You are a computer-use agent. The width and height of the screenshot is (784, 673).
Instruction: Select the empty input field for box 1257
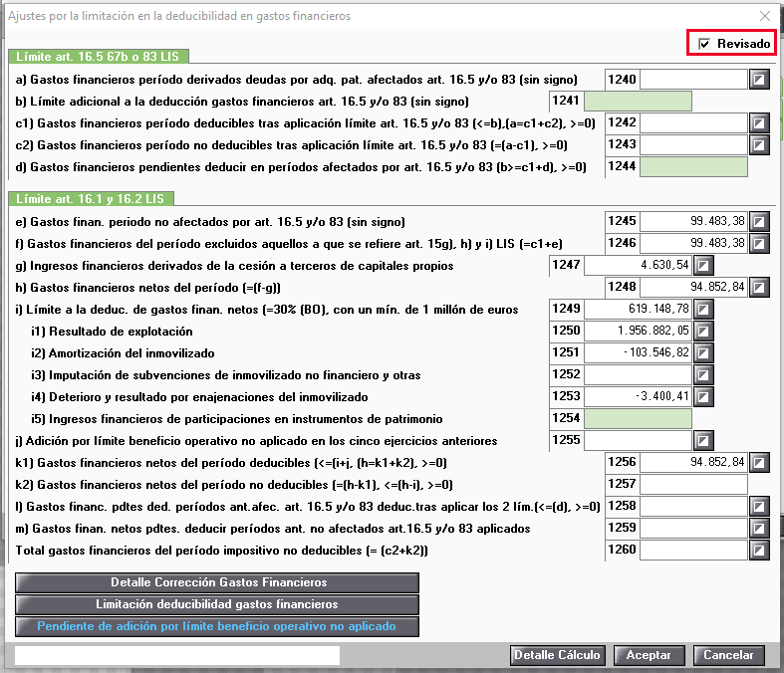point(693,484)
